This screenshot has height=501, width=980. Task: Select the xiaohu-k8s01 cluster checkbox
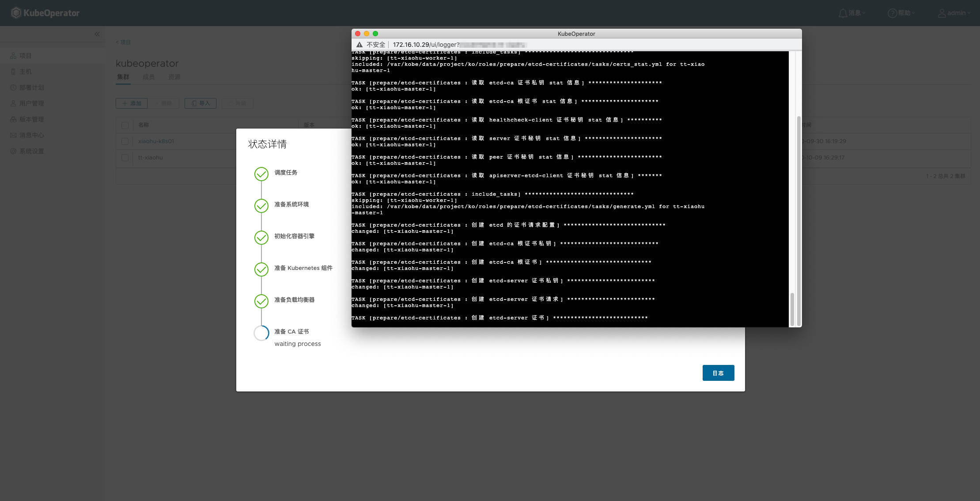tap(126, 140)
